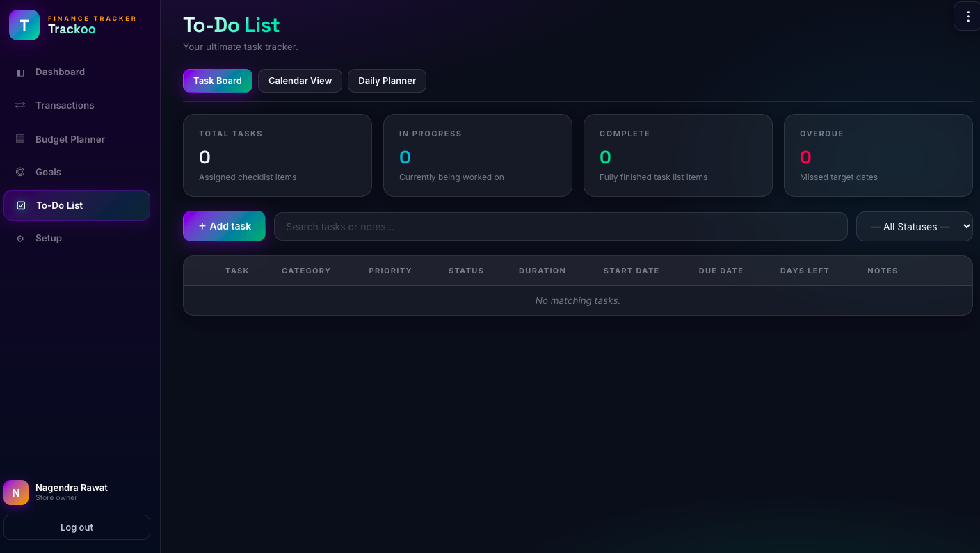Click the DURATION column header
Viewport: 980px width, 553px height.
(x=543, y=271)
